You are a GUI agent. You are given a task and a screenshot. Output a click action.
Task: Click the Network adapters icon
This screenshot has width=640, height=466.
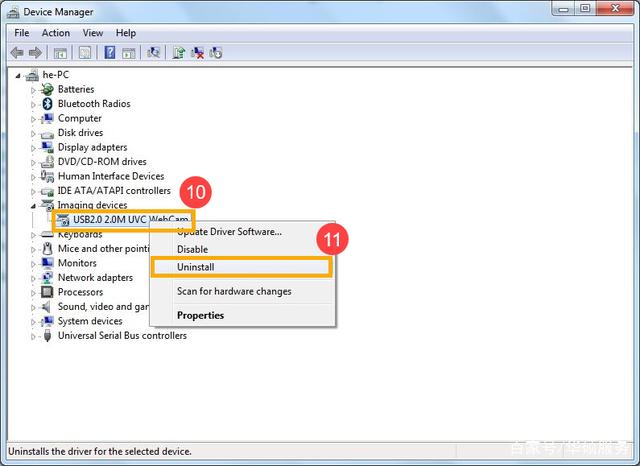(47, 278)
